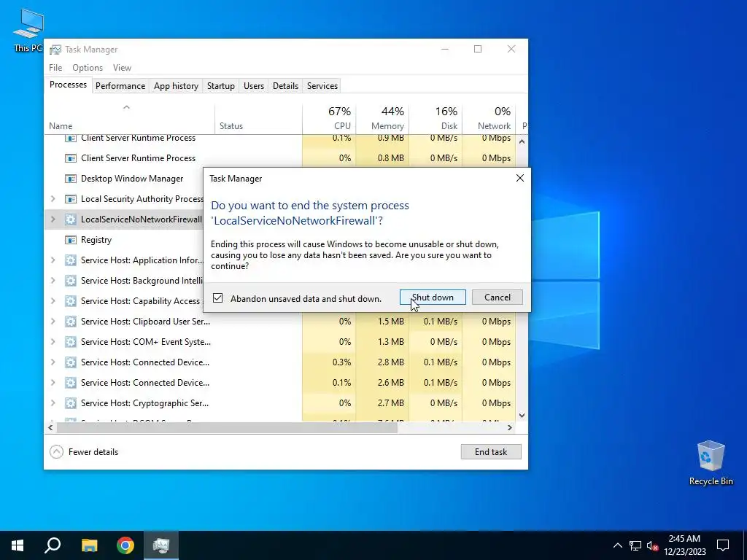This screenshot has height=560, width=747.
Task: Select the first Service Host: Connected Device... row
Action: point(280,362)
